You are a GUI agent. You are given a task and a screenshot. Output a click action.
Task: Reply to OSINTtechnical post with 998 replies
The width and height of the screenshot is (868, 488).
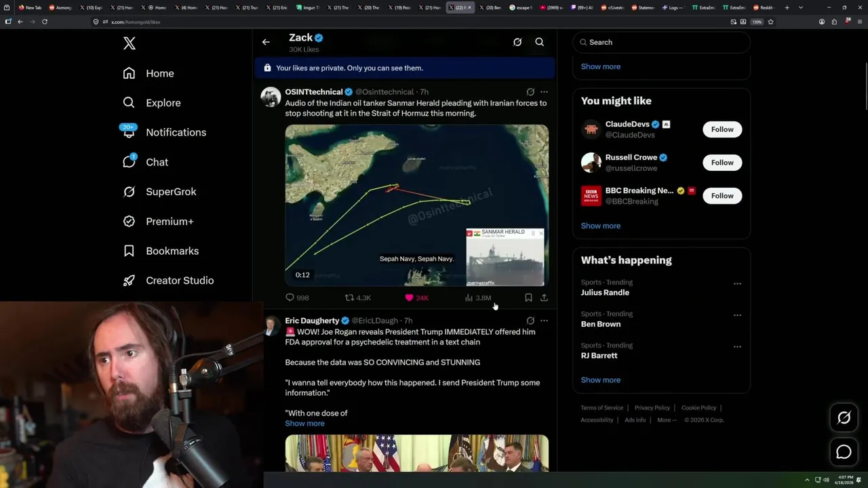[297, 298]
